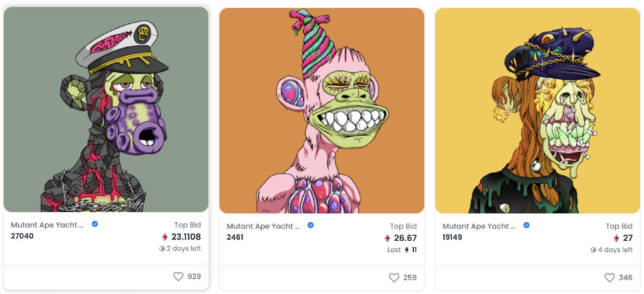Select token number 2461 title
Screen dimensions: 644x294
(x=235, y=237)
